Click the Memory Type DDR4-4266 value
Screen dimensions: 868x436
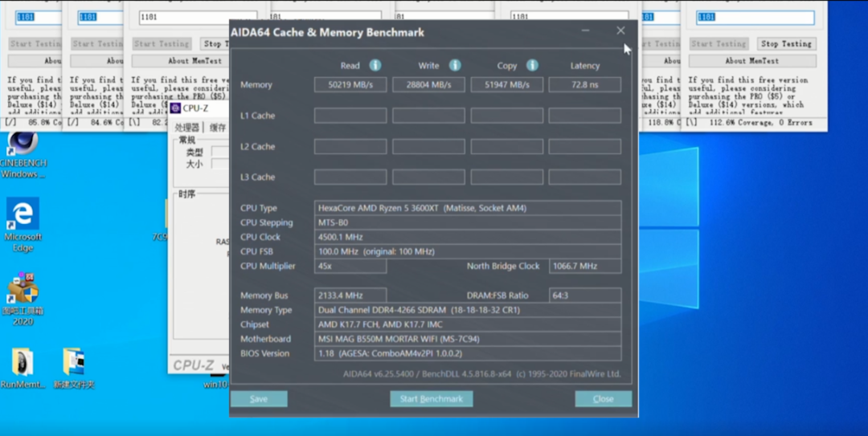pyautogui.click(x=468, y=310)
